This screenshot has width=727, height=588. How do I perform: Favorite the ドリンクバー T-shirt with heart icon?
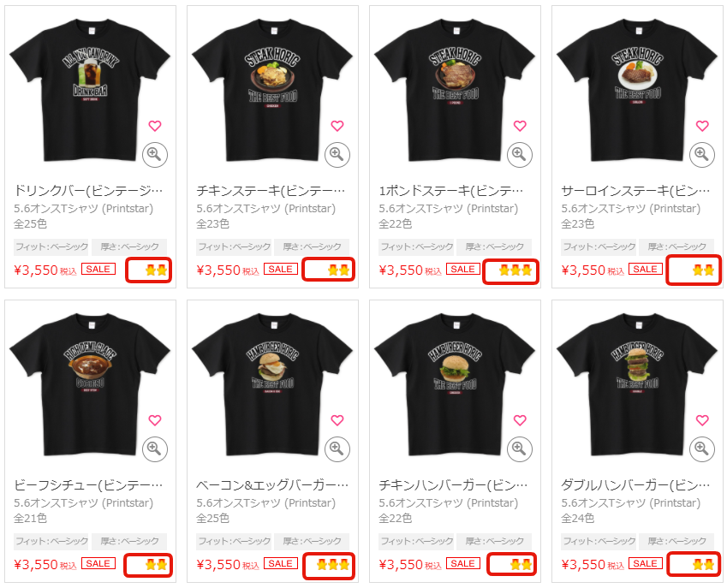coord(155,126)
